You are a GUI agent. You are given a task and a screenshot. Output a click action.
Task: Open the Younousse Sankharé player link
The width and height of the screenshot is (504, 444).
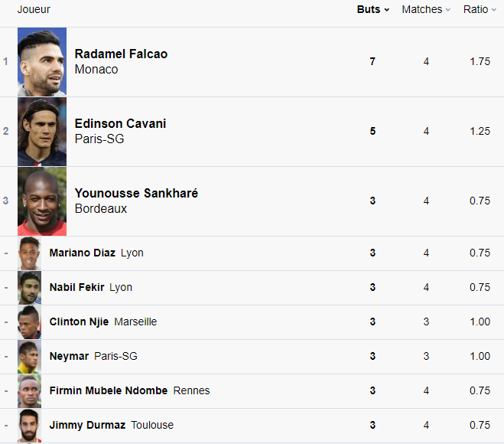click(136, 194)
